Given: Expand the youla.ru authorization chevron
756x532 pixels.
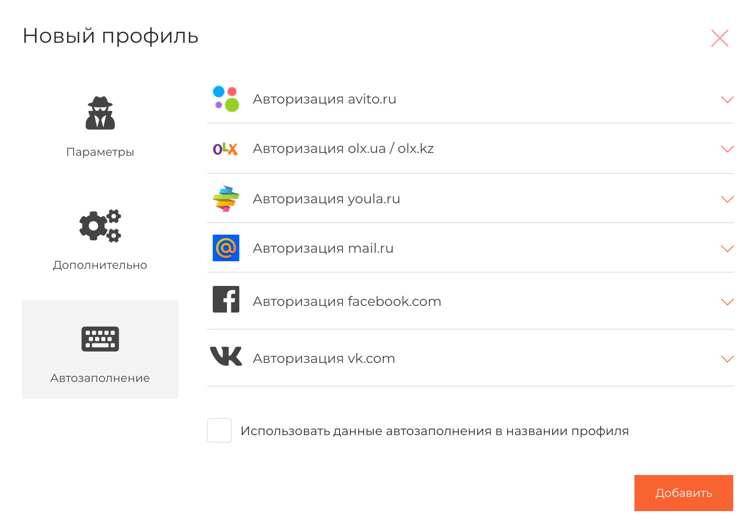Looking at the screenshot, I should click(x=728, y=199).
